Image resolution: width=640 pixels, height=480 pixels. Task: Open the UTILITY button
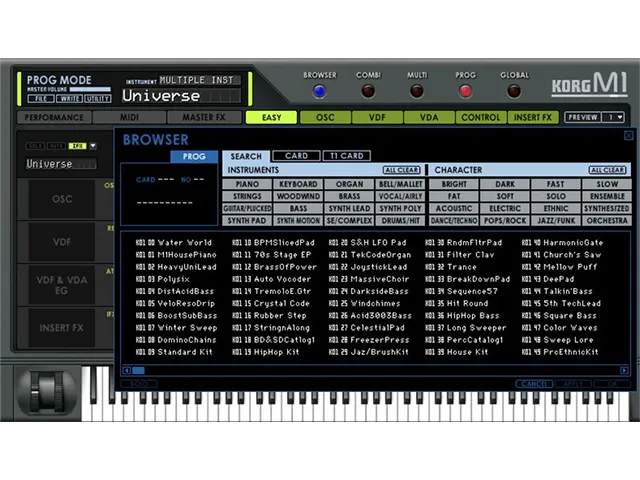[x=98, y=98]
